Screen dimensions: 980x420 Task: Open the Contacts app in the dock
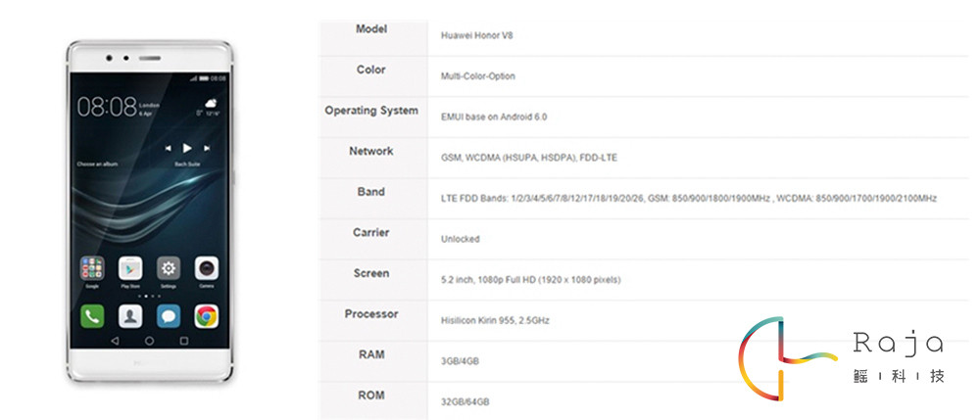130,316
